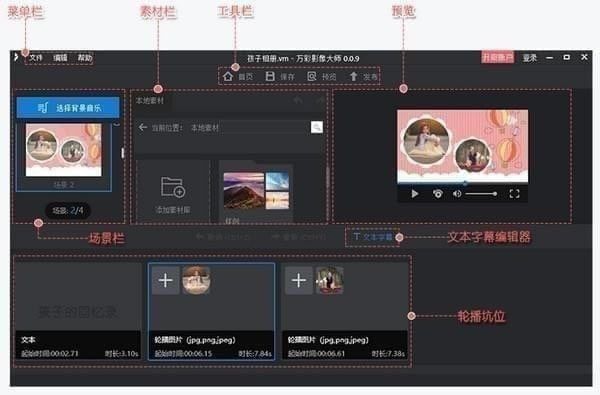Mute the preview with the speaker icon
The image size is (600, 395).
(x=457, y=194)
